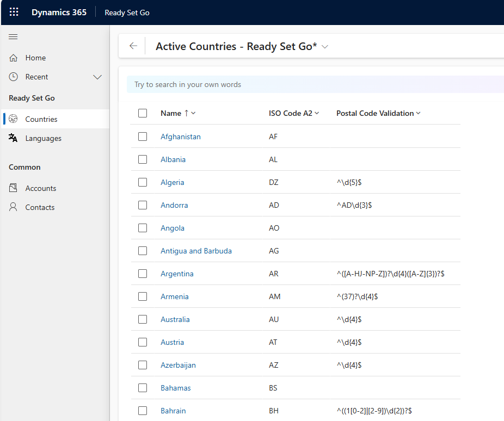Check the Bahamas row checkbox
Image resolution: width=504 pixels, height=421 pixels.
(x=143, y=388)
